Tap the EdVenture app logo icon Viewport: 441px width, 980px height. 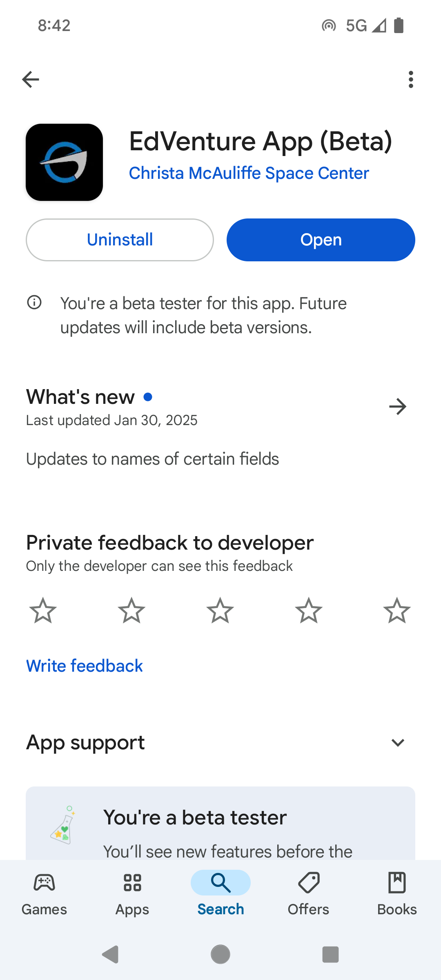tap(64, 162)
